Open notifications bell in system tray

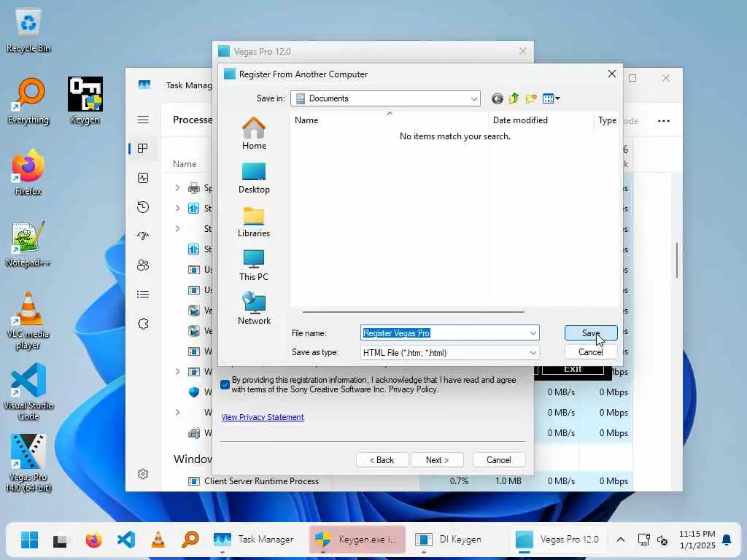tap(727, 540)
